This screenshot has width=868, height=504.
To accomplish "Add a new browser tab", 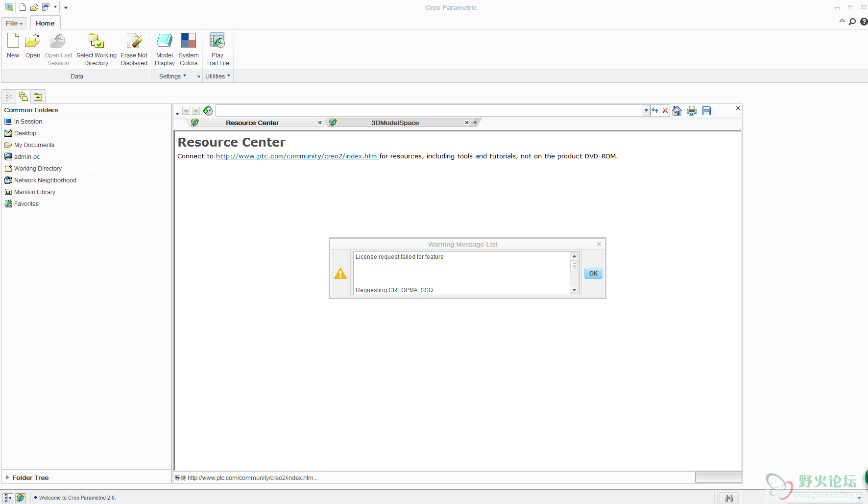I will coord(475,123).
